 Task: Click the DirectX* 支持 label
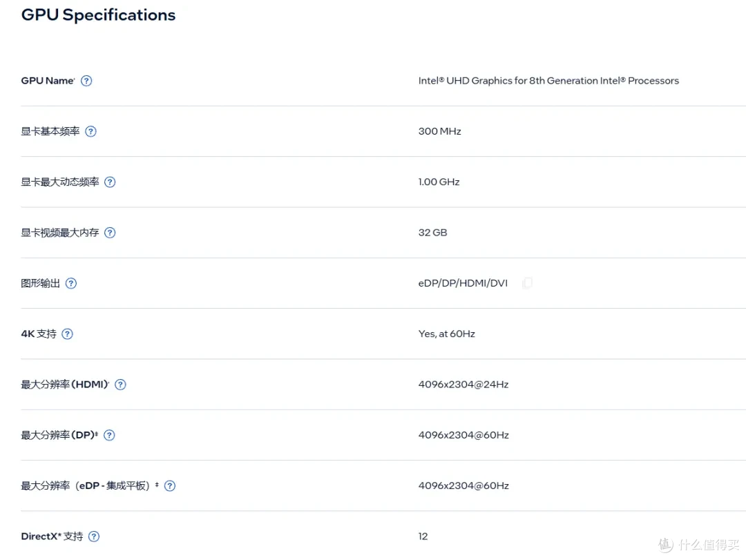52,537
